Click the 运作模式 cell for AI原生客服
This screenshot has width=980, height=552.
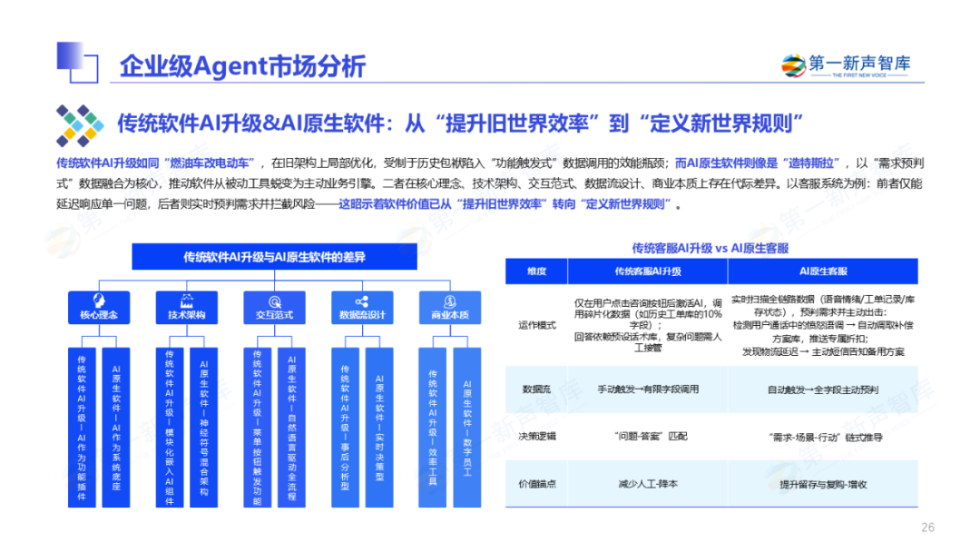pos(823,325)
